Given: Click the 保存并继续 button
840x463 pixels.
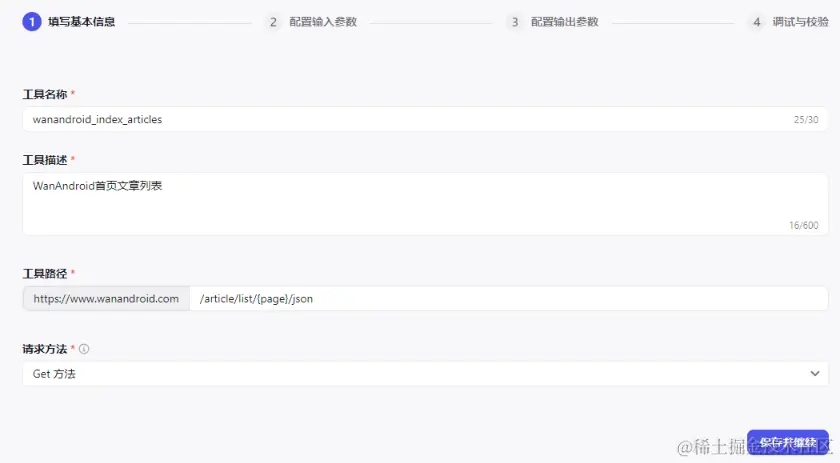Looking at the screenshot, I should [788, 443].
